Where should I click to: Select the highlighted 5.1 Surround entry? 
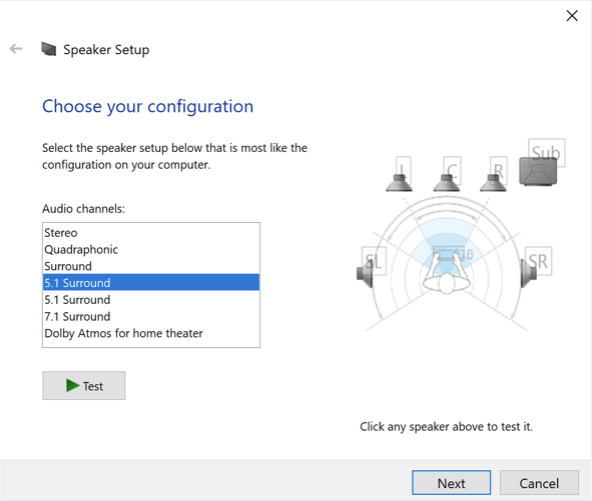(x=151, y=282)
